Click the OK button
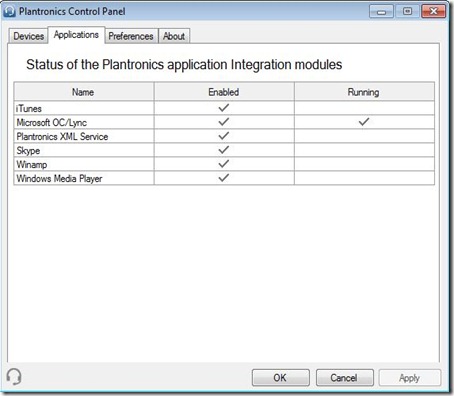The width and height of the screenshot is (454, 396). pyautogui.click(x=280, y=378)
